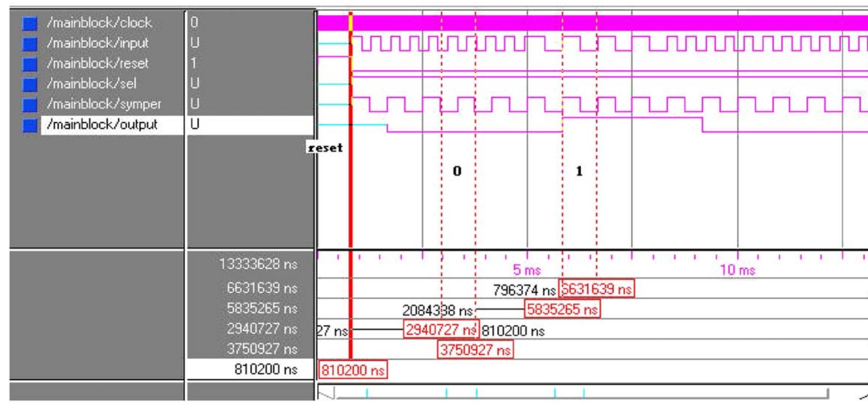868x405 pixels.
Task: Select the 5835265 ns cursor flag
Action: click(x=562, y=309)
